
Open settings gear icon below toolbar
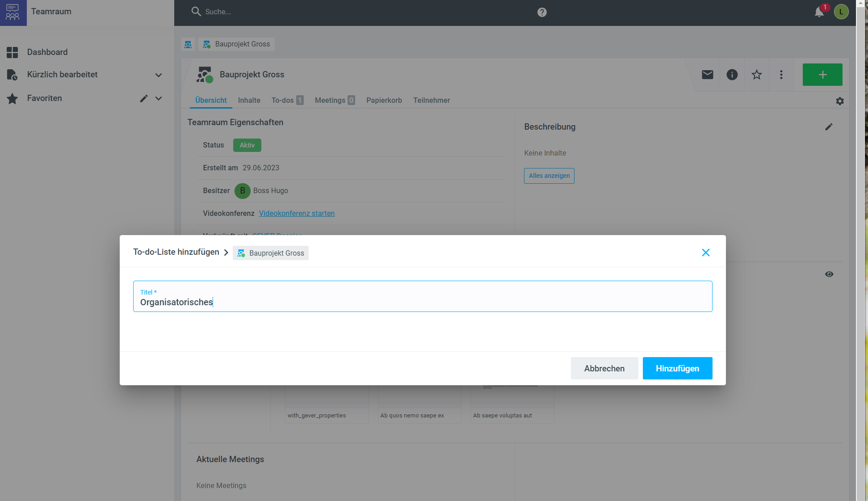[839, 101]
